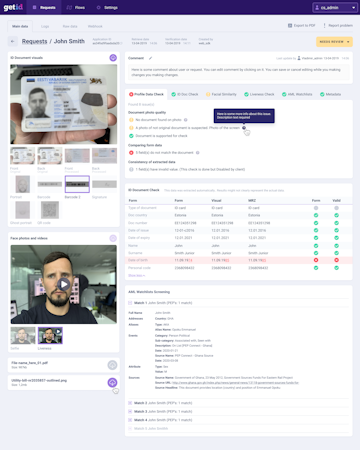Click the red error icon beside 'do not match'

131,153
